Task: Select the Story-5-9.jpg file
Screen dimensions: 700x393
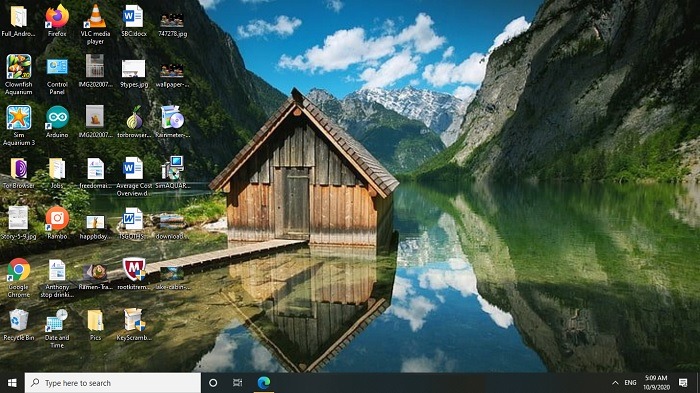Action: (18, 223)
